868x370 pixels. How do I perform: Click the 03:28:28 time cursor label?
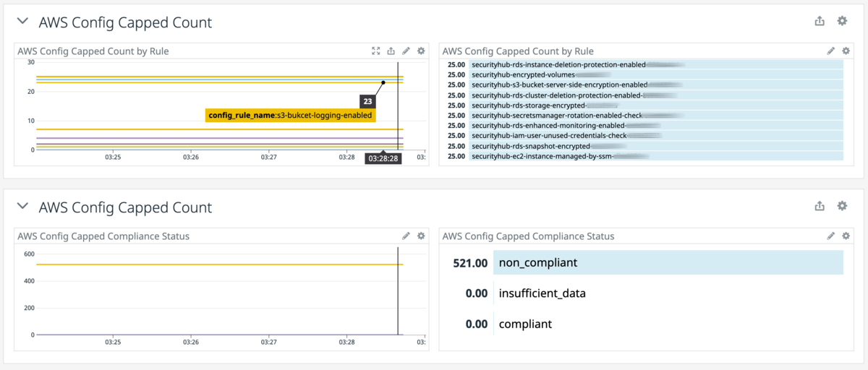383,158
